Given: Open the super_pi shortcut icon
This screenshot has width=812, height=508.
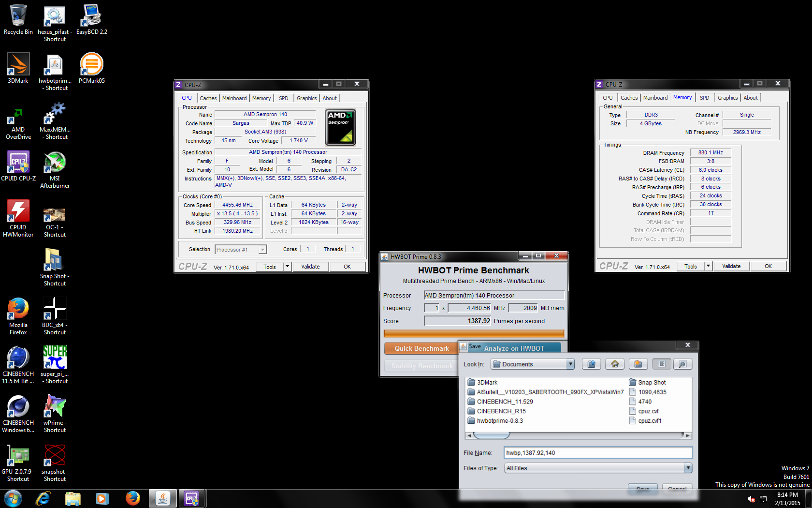Looking at the screenshot, I should click(55, 365).
